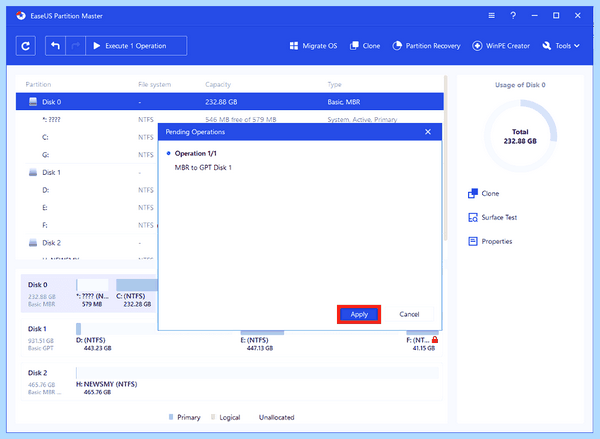
Task: Open Properties in side panel
Action: point(490,242)
